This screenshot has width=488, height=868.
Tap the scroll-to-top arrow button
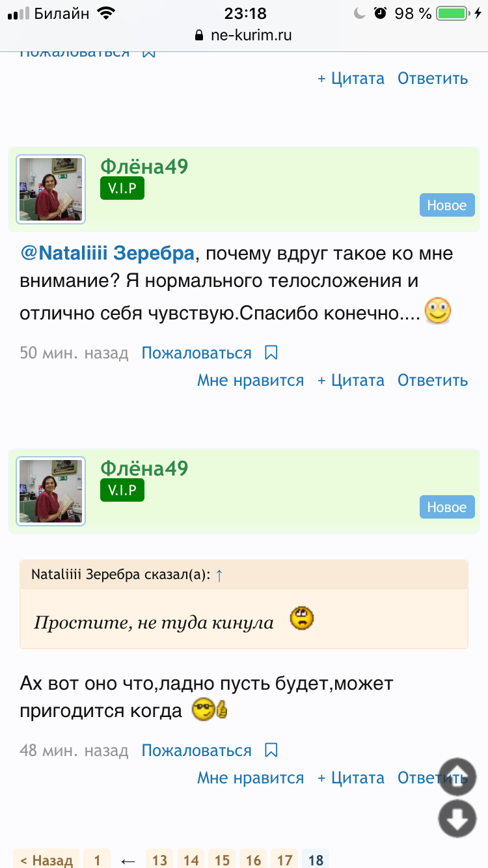[457, 777]
